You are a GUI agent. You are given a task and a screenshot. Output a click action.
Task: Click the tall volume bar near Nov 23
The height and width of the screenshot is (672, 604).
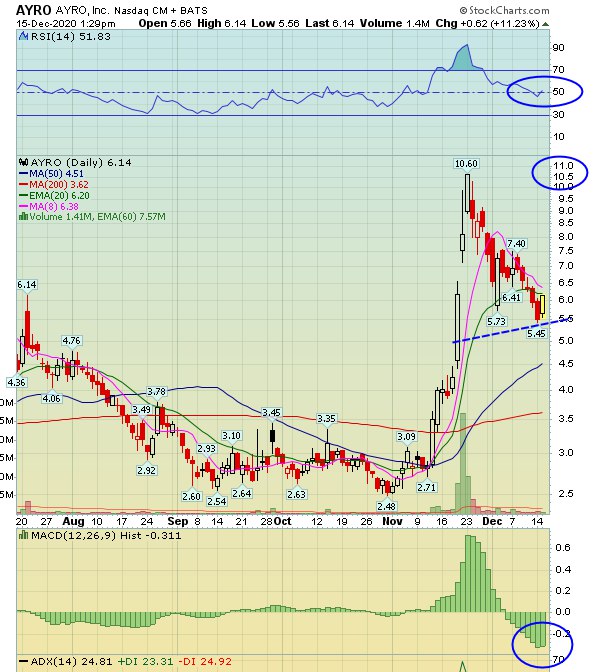[x=463, y=463]
